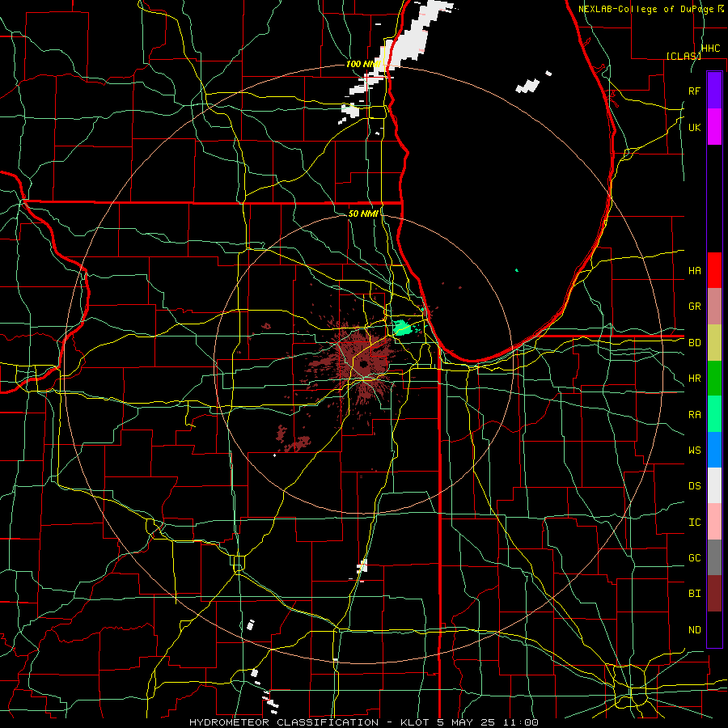Image resolution: width=728 pixels, height=728 pixels.
Task: Click the UK magenta legend swatch
Action: (x=714, y=126)
